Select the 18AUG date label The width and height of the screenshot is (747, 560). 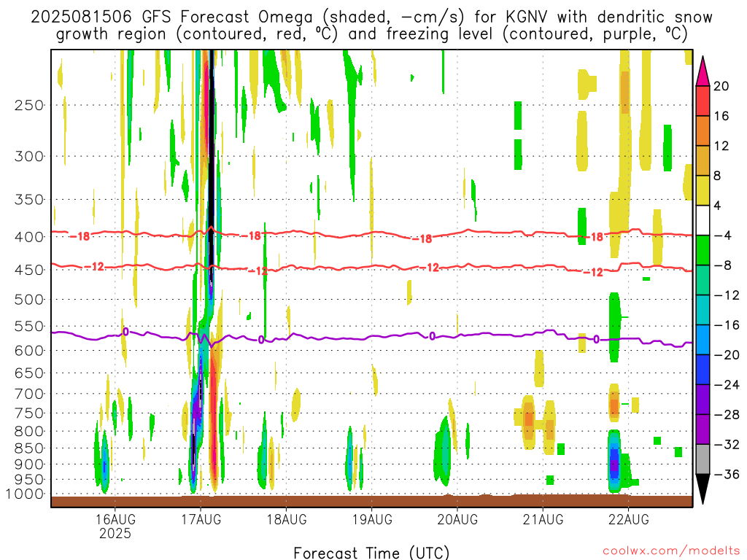click(x=286, y=519)
